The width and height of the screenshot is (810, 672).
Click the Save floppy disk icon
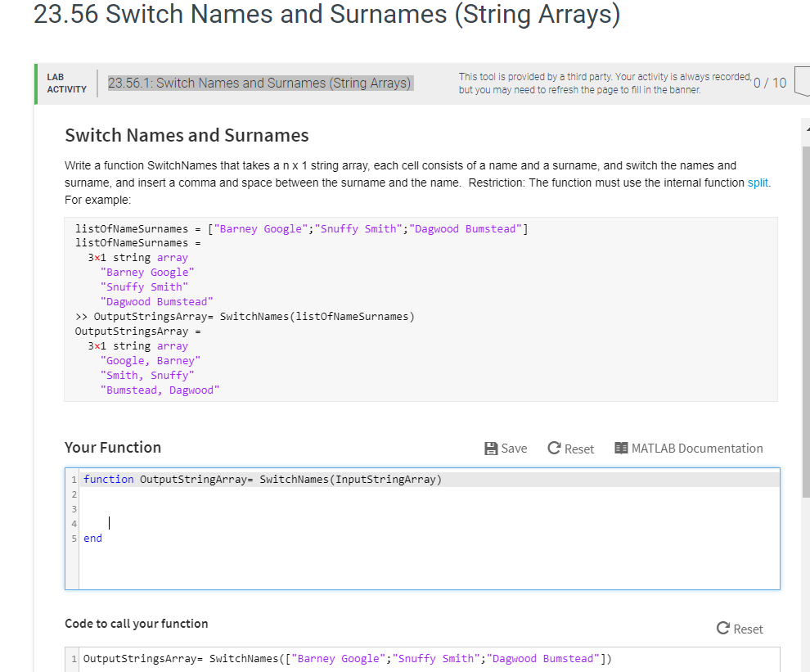[491, 449]
